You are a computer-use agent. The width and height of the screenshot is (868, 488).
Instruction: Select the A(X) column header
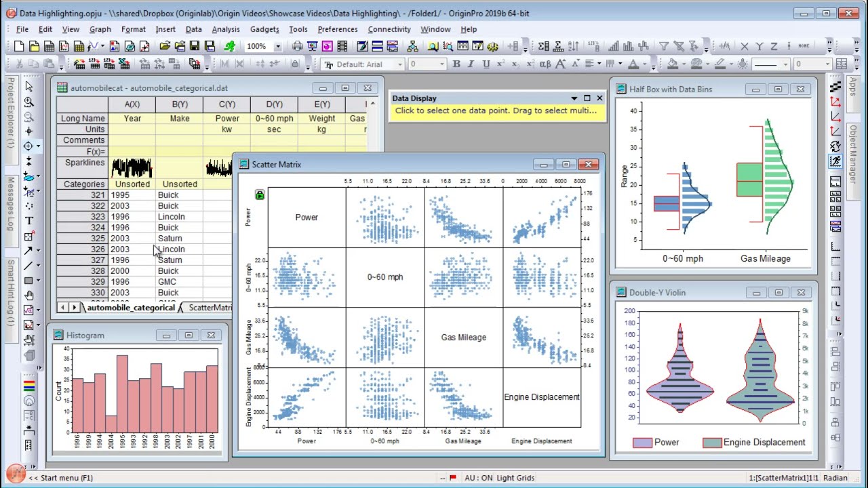(x=132, y=104)
